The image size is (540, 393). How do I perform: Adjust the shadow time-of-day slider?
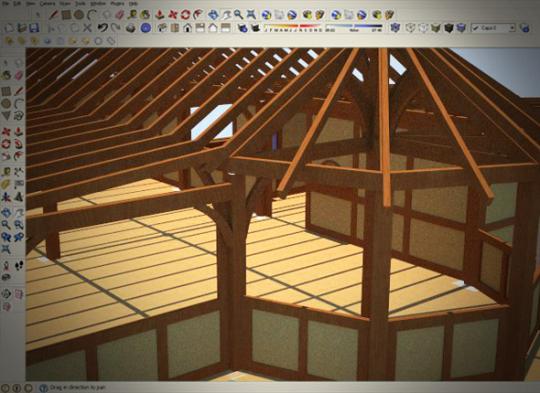click(354, 28)
